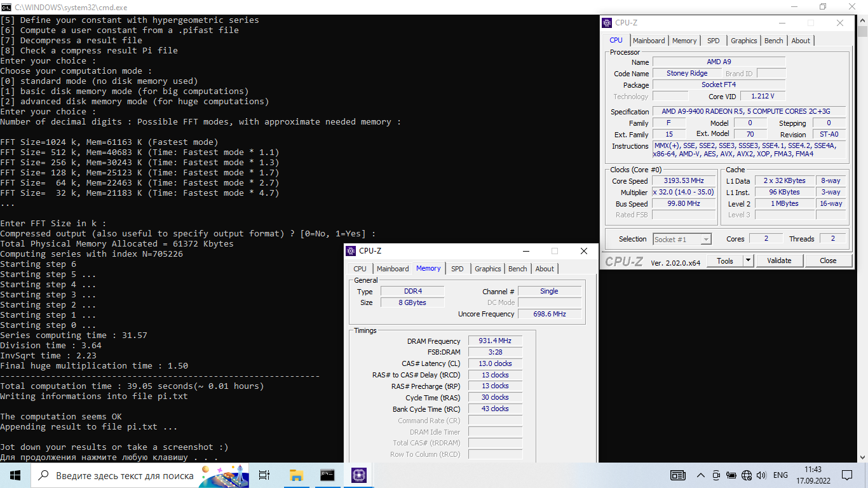
Task: Click the Windows taskbar search box
Action: (x=141, y=475)
